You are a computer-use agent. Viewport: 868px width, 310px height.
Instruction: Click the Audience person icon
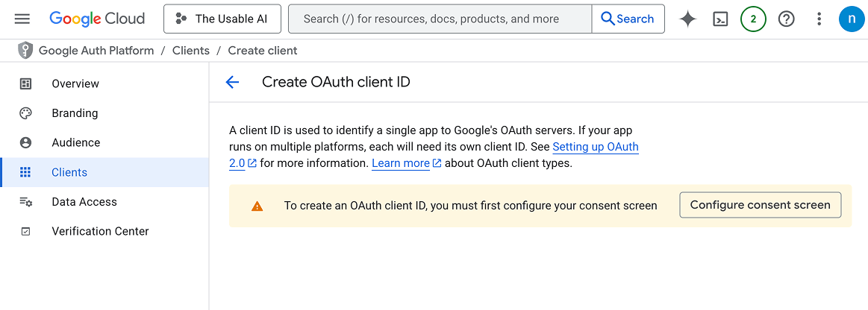(x=25, y=142)
